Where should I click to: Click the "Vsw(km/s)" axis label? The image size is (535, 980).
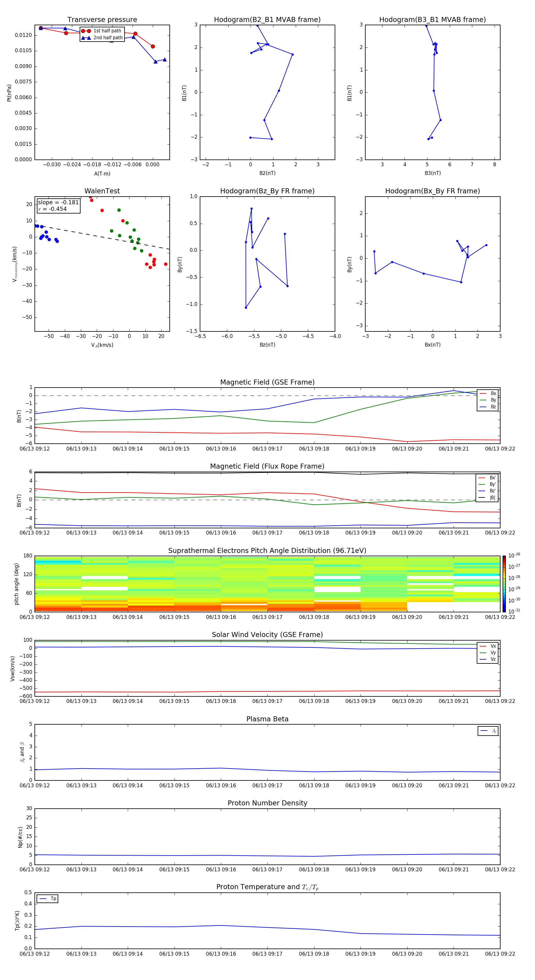[x=12, y=668]
